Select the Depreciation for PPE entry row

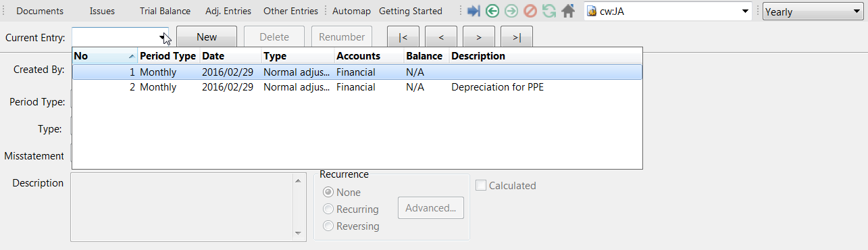pyautogui.click(x=357, y=87)
